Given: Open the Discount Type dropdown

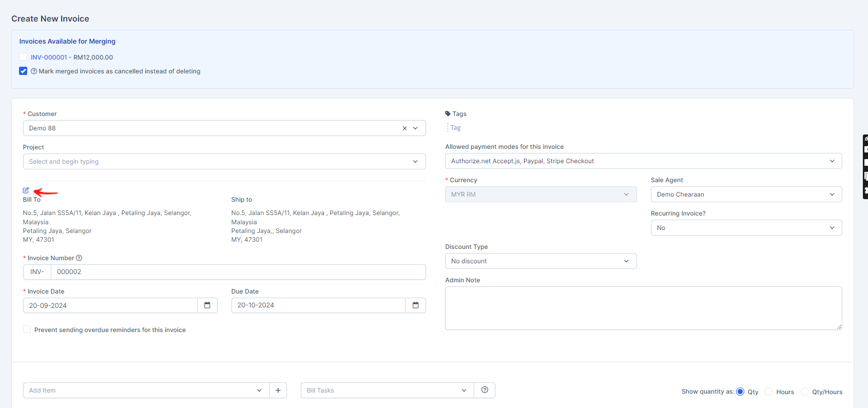Looking at the screenshot, I should point(541,261).
